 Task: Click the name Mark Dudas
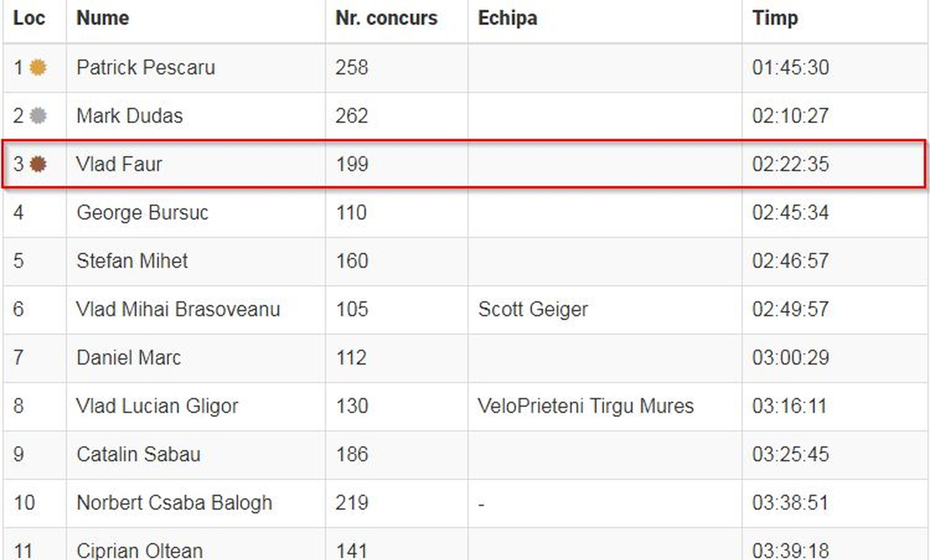pos(130,116)
